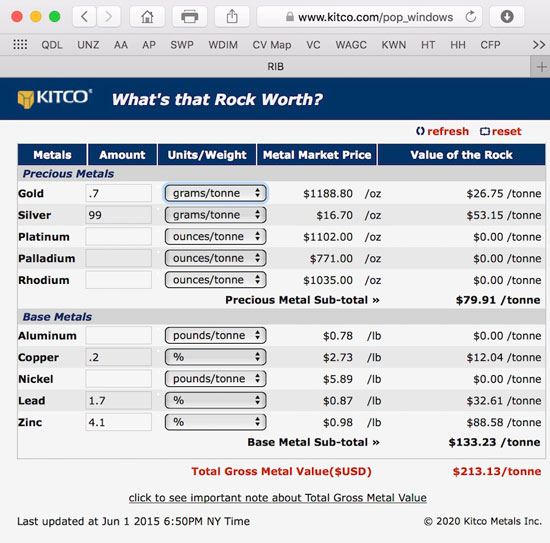
Task: Open a new tab with the plus button
Action: pyautogui.click(x=541, y=67)
